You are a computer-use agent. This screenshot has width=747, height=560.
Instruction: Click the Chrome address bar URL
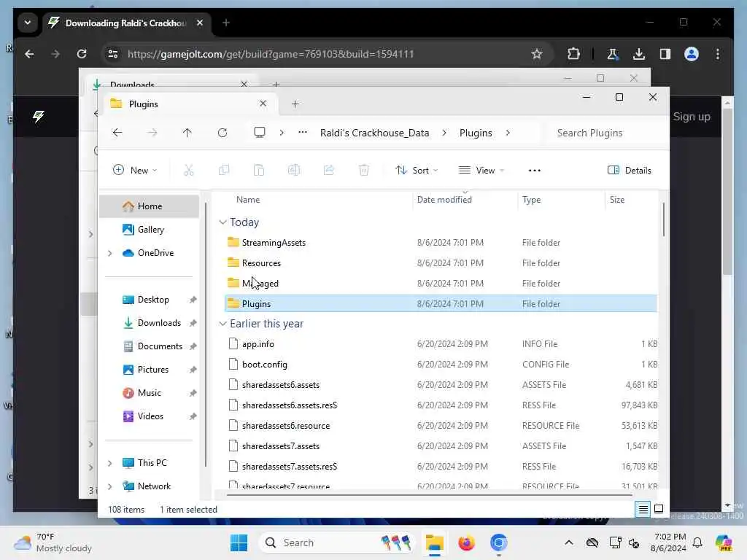point(271,54)
